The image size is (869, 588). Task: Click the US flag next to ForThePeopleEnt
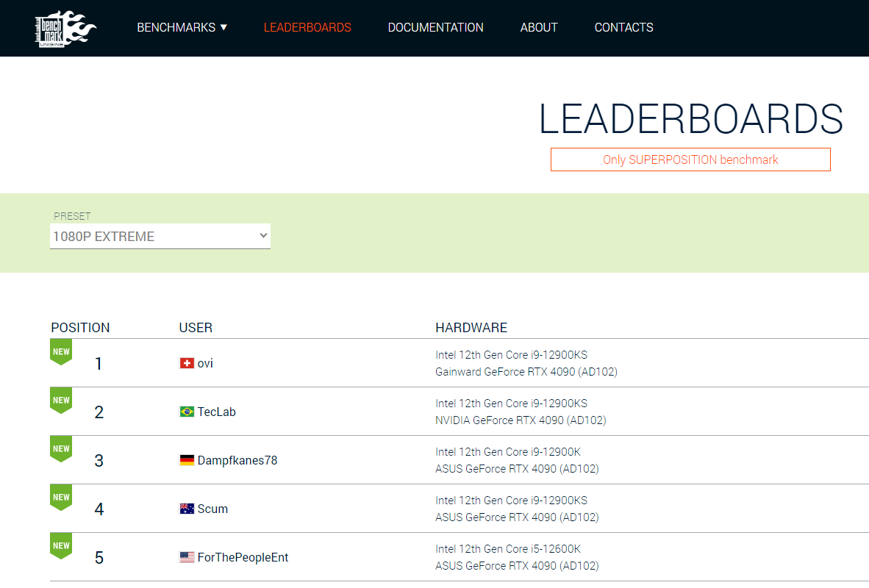pyautogui.click(x=187, y=558)
